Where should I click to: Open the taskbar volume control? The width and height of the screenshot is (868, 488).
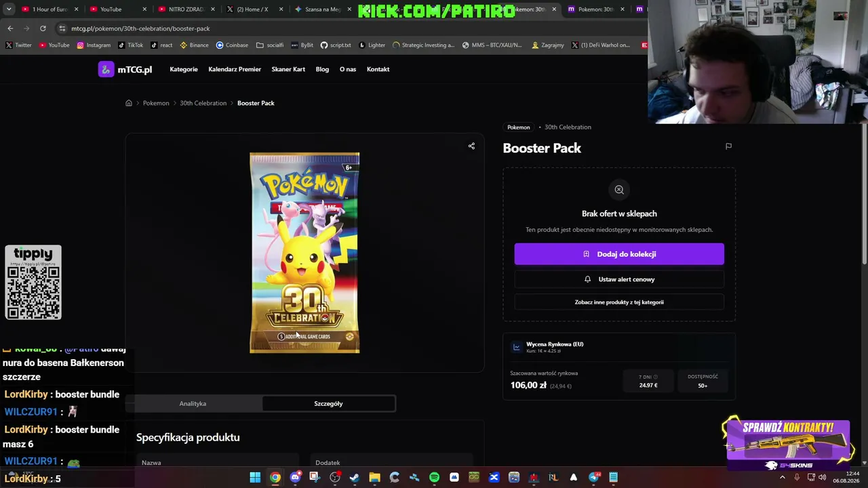click(x=823, y=477)
